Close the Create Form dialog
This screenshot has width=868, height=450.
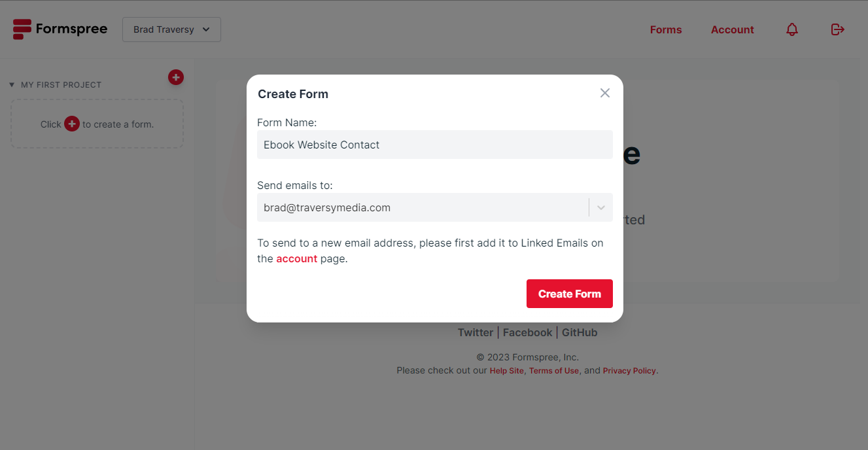click(x=605, y=93)
